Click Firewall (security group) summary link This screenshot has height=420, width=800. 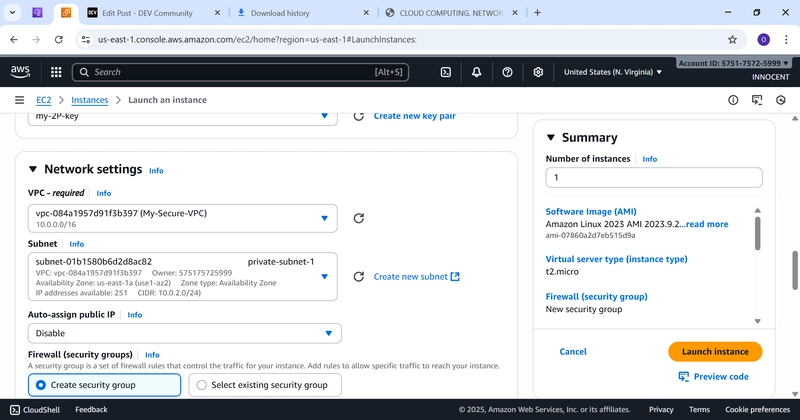point(596,297)
